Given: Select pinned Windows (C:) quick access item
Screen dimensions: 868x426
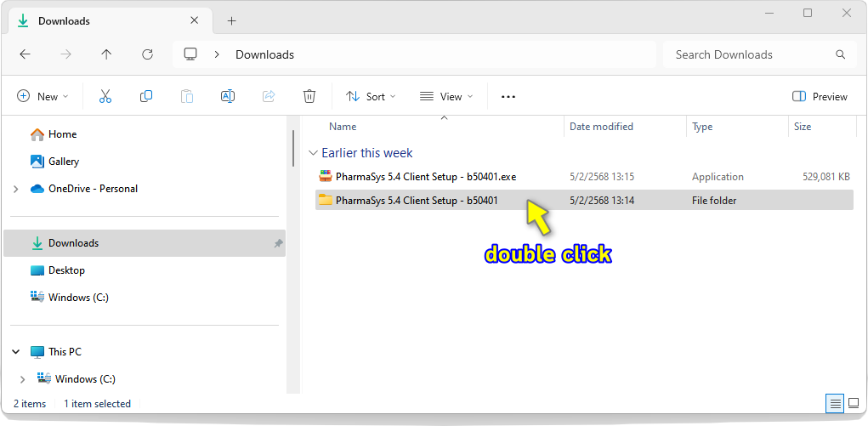Looking at the screenshot, I should pyautogui.click(x=78, y=298).
